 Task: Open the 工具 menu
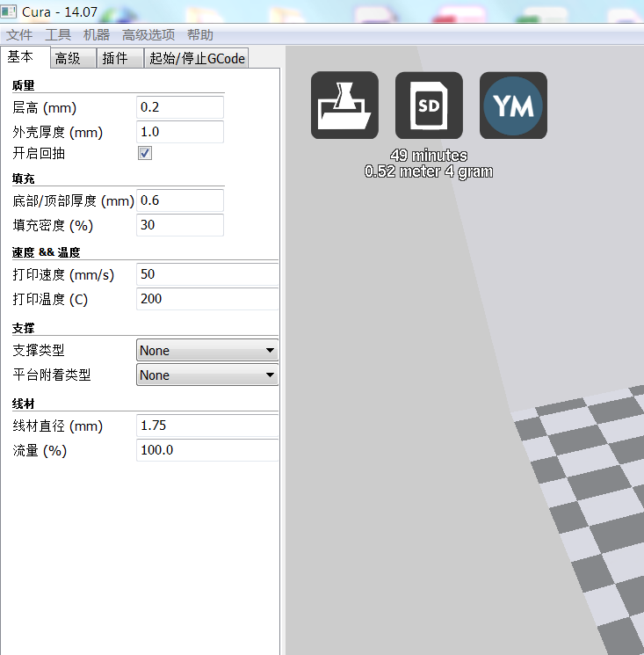coord(58,35)
